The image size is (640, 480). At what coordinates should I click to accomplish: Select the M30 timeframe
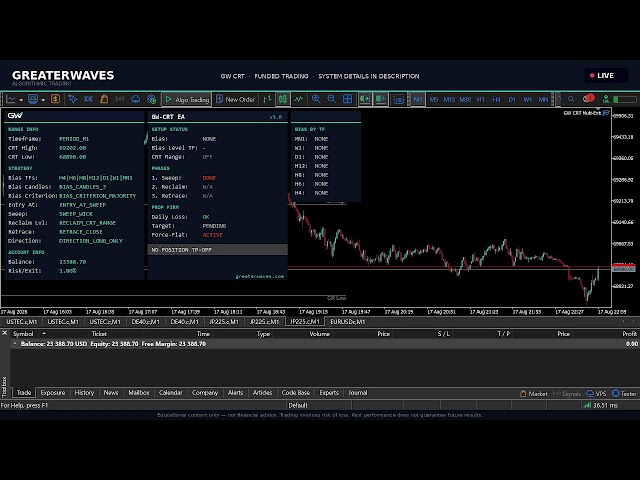pyautogui.click(x=465, y=99)
